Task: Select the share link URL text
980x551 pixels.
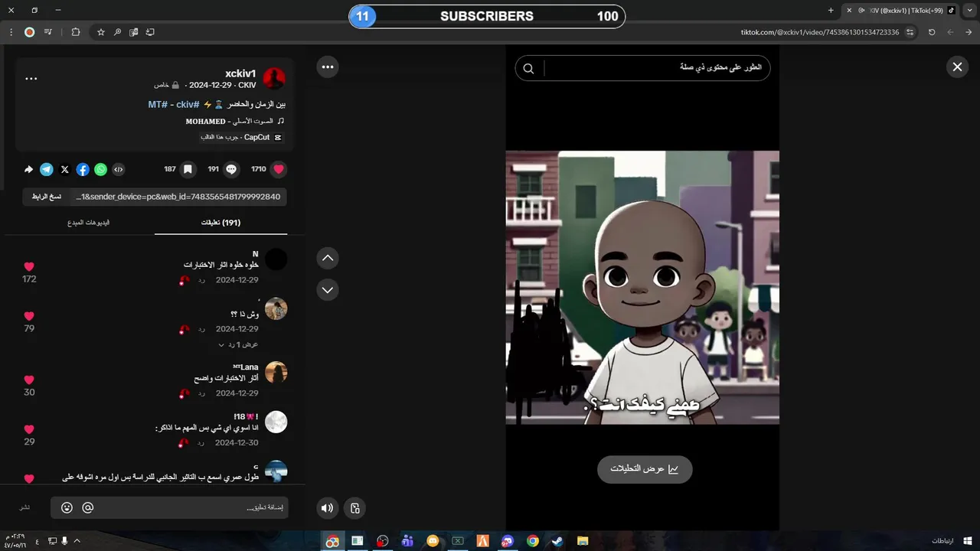Action: [178, 197]
